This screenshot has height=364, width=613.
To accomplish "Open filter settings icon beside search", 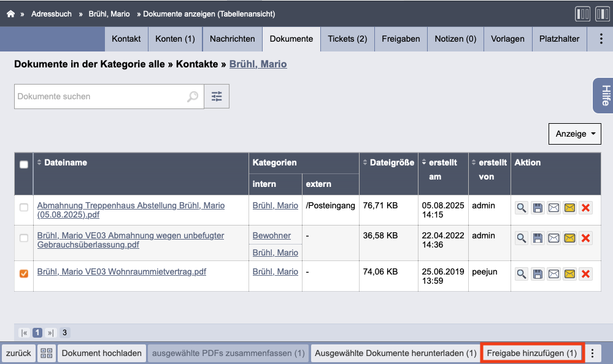I will (x=217, y=96).
